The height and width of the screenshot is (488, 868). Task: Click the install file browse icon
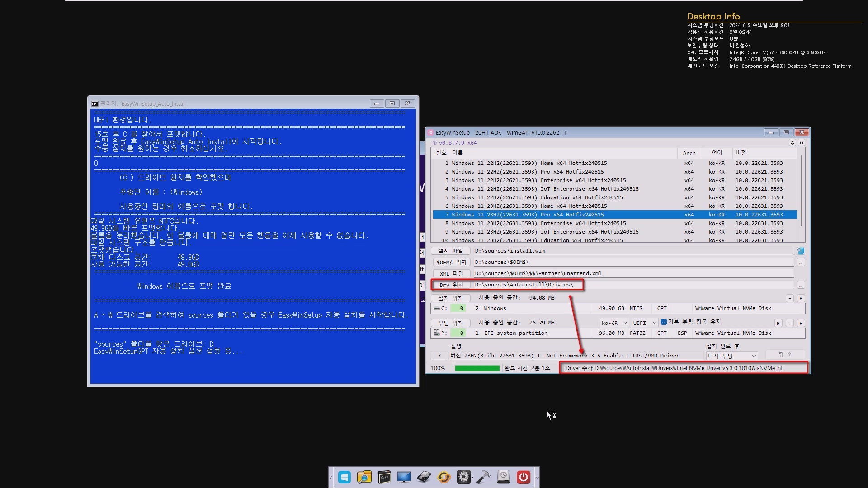tap(801, 251)
